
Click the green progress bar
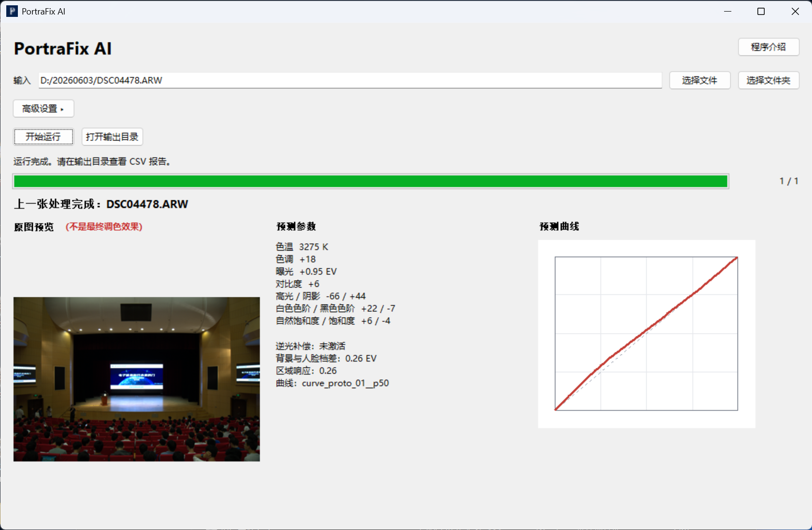click(370, 181)
